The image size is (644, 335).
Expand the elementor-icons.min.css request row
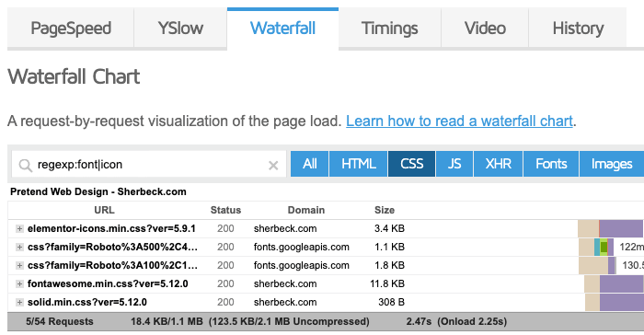click(x=19, y=228)
